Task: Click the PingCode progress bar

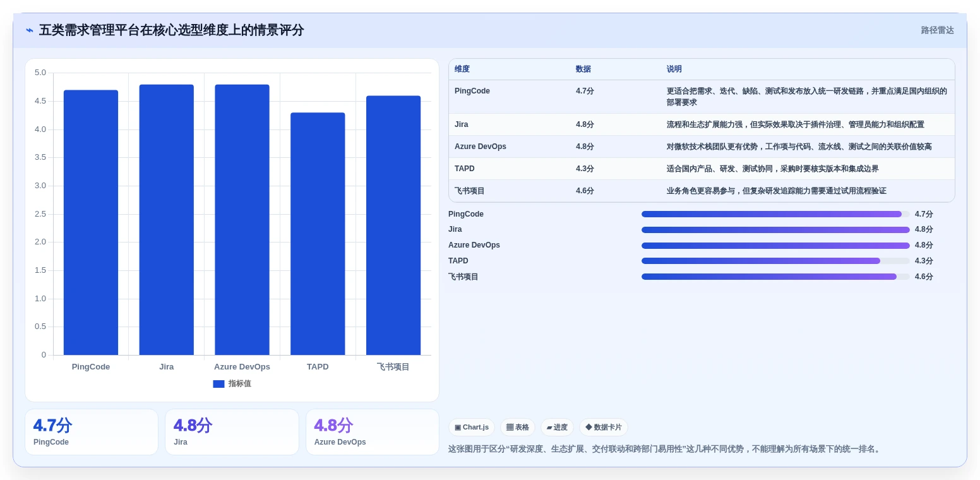Action: click(x=775, y=214)
